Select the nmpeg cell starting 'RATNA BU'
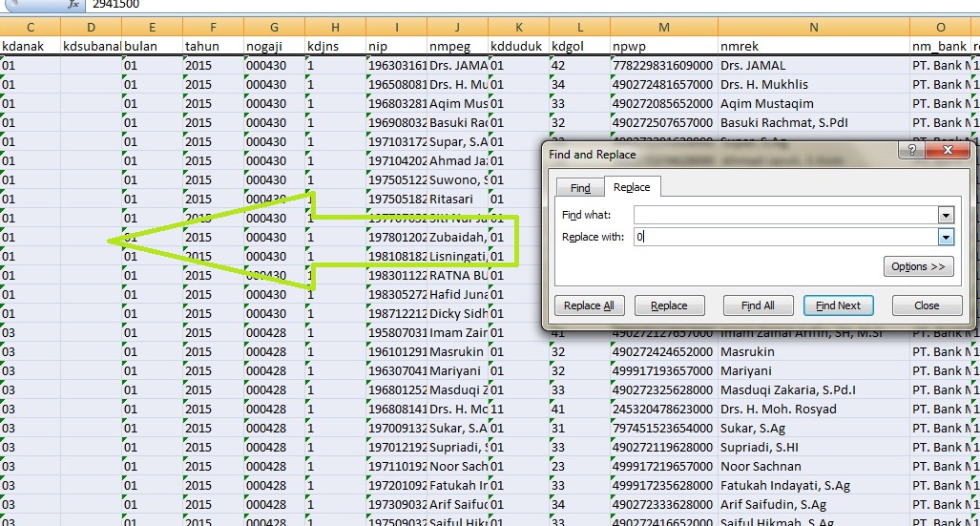This screenshot has width=980, height=526. tap(457, 275)
